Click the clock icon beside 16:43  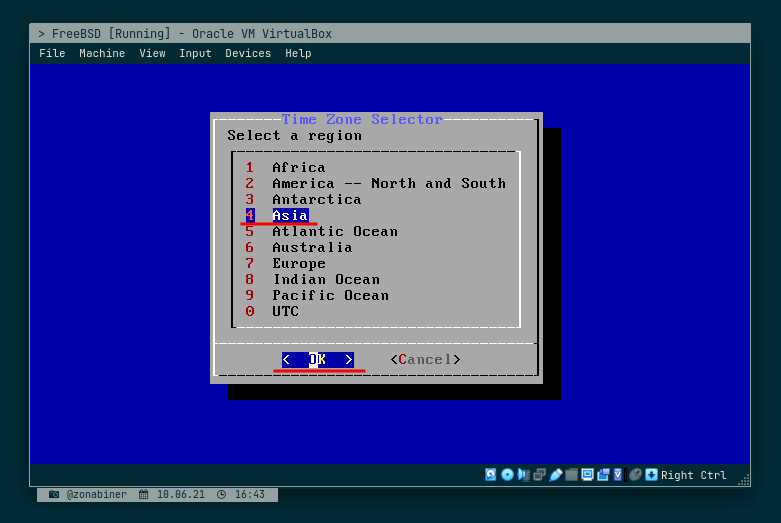click(x=222, y=494)
